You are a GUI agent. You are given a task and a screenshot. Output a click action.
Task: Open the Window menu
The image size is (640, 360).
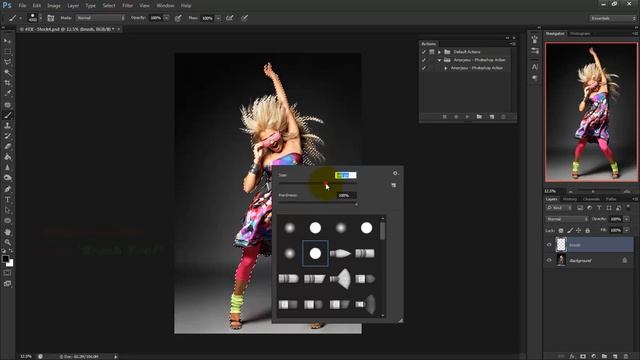[165, 6]
